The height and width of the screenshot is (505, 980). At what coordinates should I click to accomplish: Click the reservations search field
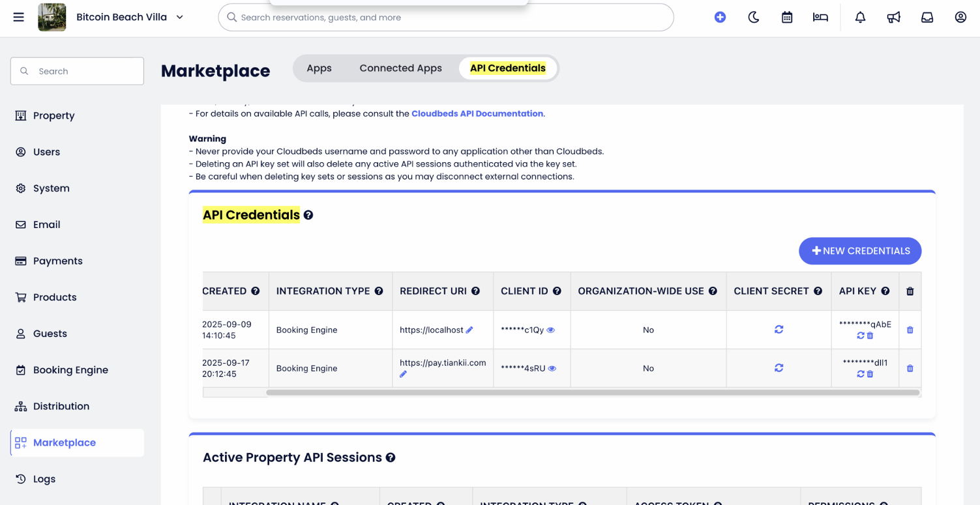pyautogui.click(x=450, y=18)
